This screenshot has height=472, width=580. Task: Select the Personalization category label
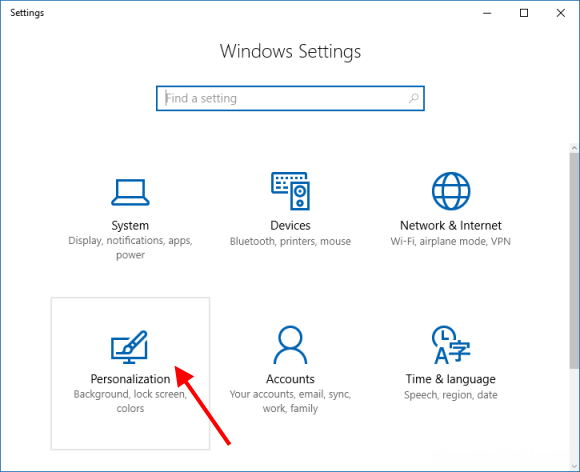point(130,379)
